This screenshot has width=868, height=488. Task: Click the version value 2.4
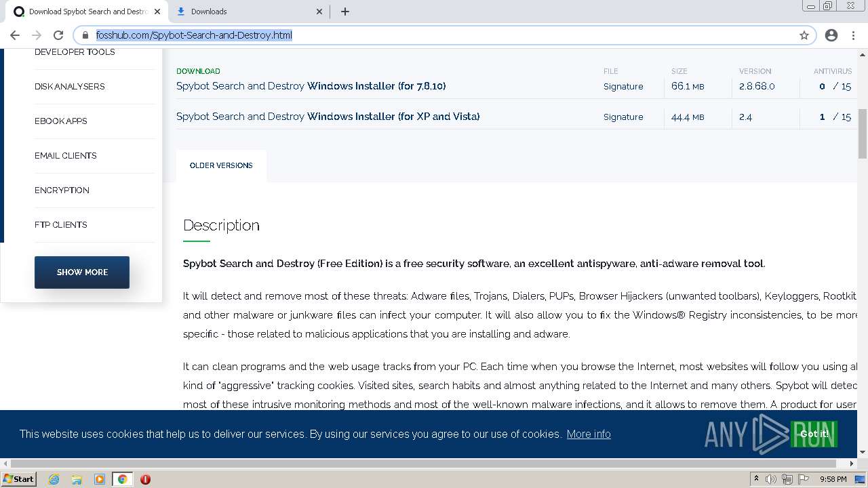click(x=746, y=117)
